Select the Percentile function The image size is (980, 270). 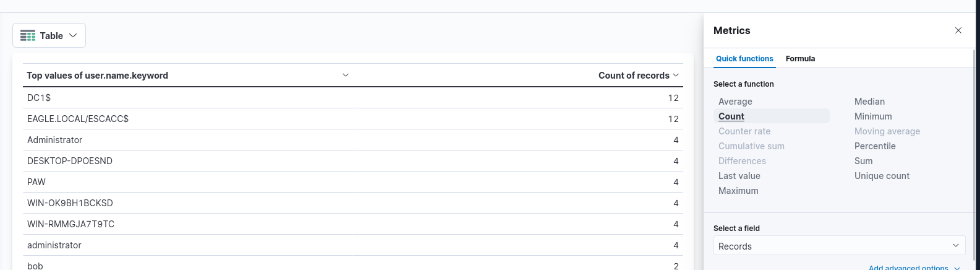tap(875, 146)
